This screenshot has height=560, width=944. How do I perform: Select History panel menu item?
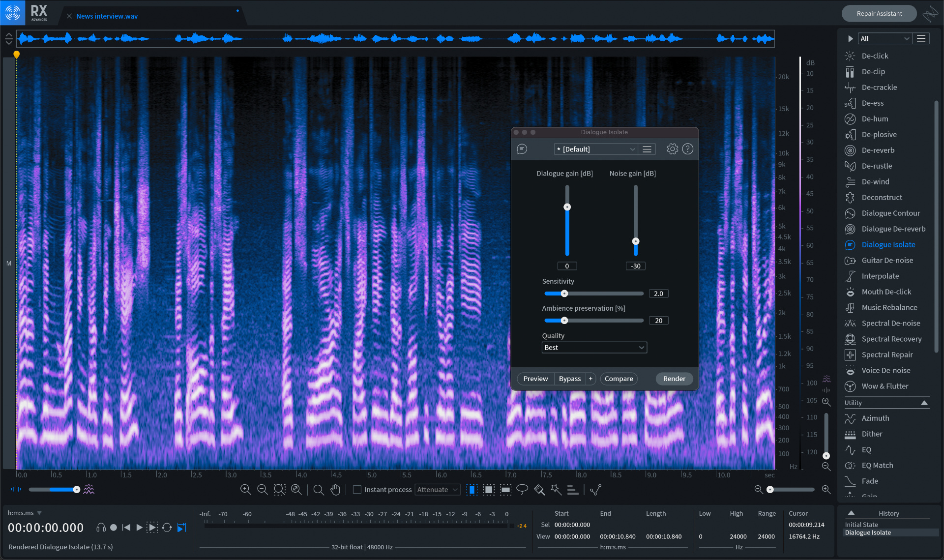[851, 513]
